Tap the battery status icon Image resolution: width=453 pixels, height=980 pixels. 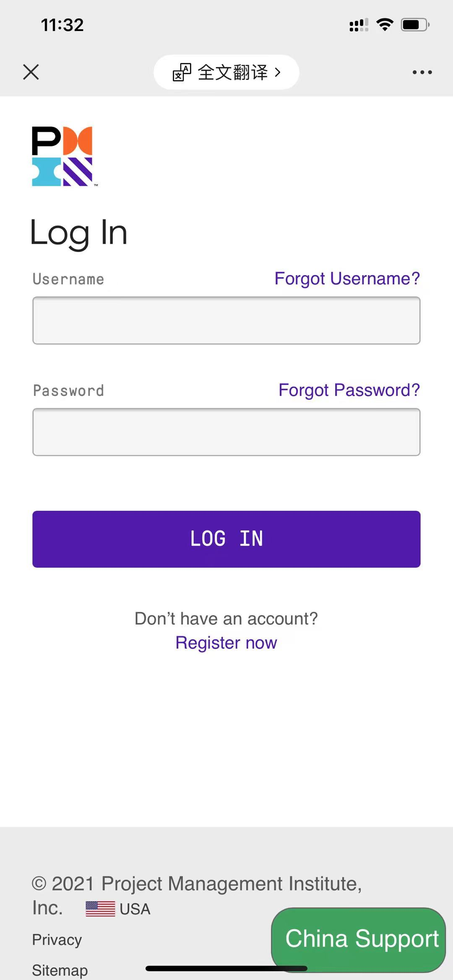coord(414,25)
